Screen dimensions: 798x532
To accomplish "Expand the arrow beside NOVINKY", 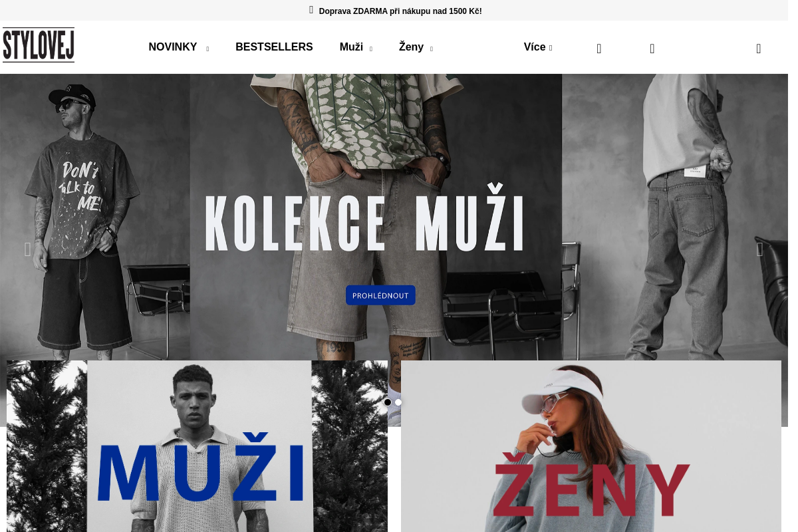I will tap(207, 49).
